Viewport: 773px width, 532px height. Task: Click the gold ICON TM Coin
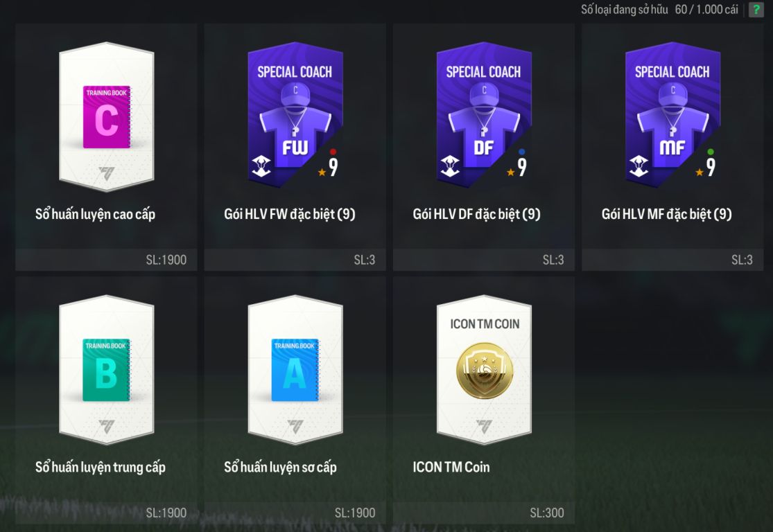coord(484,371)
